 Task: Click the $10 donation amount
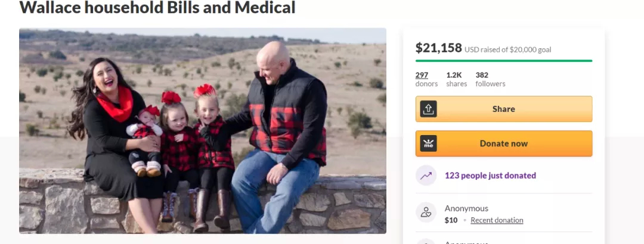451,220
